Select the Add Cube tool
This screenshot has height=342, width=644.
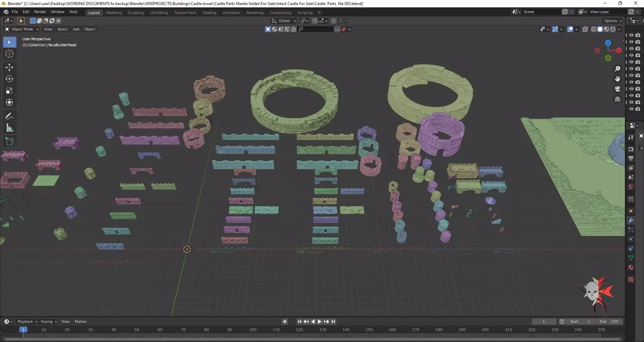coord(9,141)
